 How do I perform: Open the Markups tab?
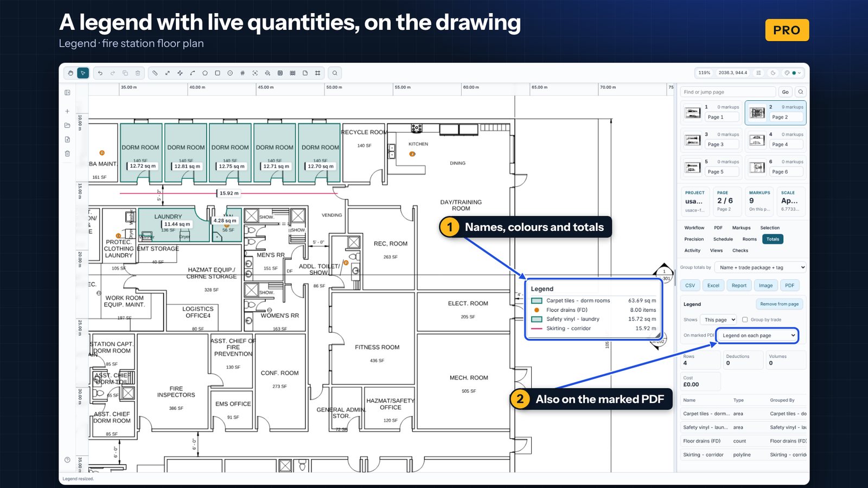click(x=741, y=228)
